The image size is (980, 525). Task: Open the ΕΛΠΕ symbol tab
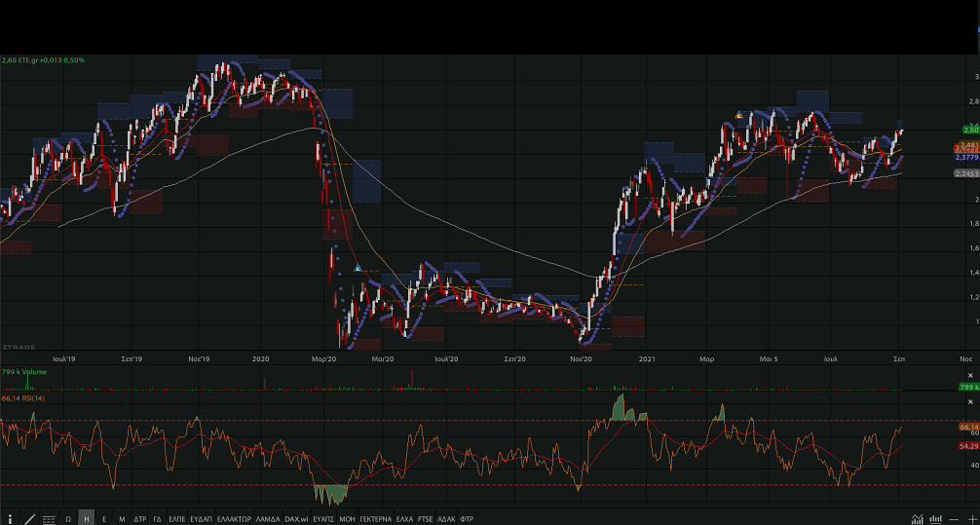[176, 519]
